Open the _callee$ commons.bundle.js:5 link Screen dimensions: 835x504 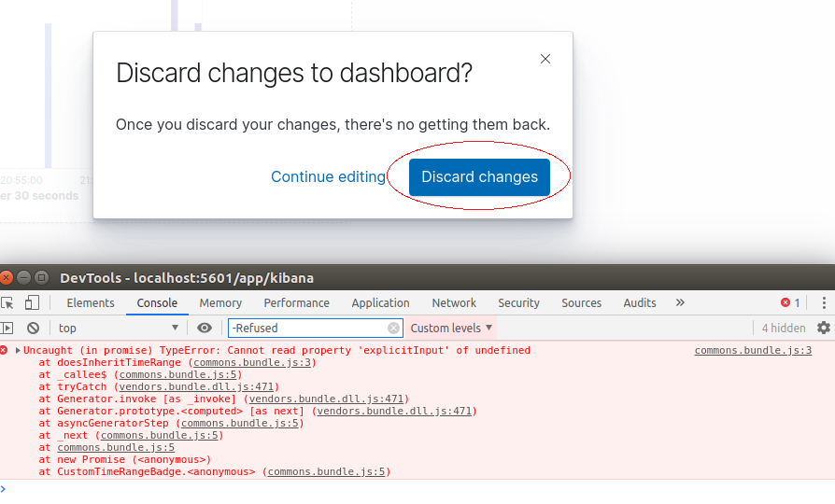pos(177,374)
